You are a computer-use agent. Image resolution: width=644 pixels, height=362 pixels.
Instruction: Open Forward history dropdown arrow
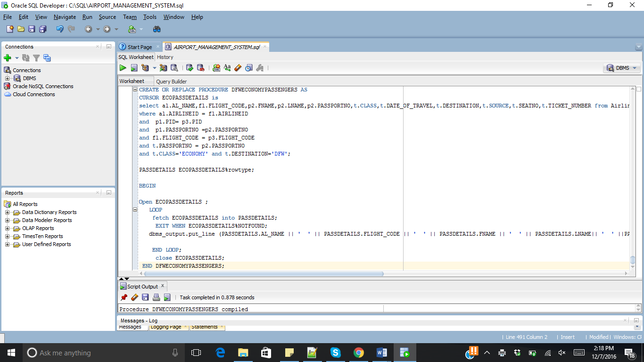pos(116,29)
